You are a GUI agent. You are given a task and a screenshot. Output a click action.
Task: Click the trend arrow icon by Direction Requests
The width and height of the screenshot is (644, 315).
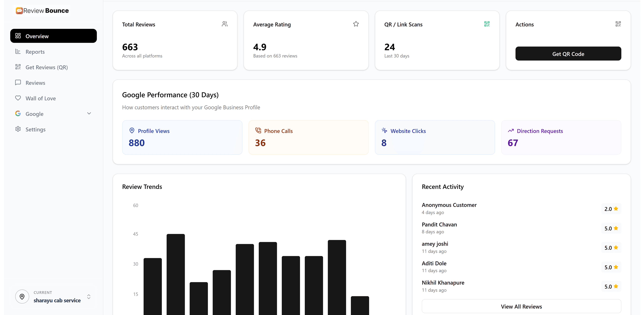(x=511, y=131)
